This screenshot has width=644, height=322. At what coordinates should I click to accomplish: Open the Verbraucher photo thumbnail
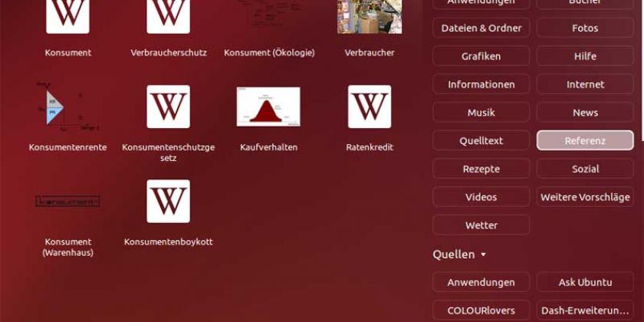[x=369, y=15]
